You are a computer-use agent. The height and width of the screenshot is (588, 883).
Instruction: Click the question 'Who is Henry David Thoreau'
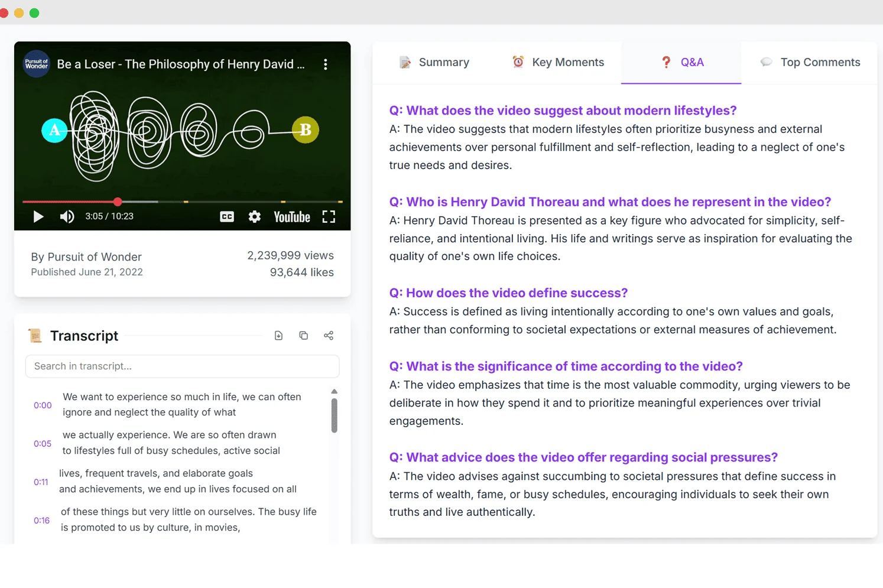(610, 202)
